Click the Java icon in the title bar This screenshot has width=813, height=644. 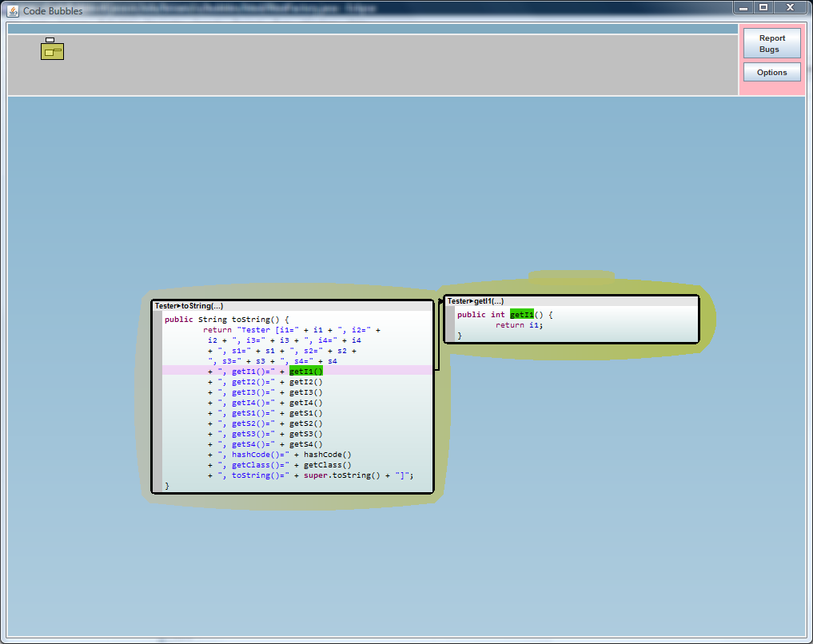click(13, 10)
